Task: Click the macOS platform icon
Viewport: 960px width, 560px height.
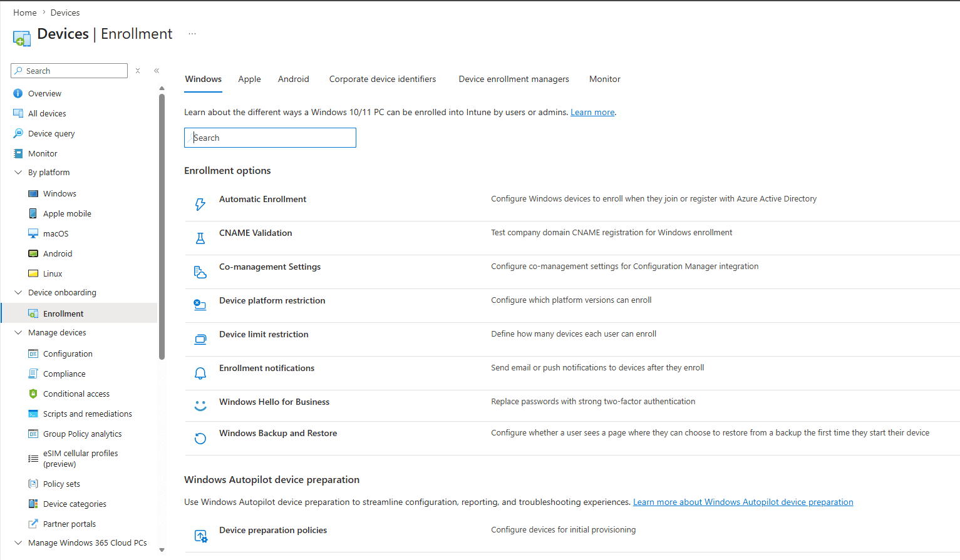Action: pos(33,233)
